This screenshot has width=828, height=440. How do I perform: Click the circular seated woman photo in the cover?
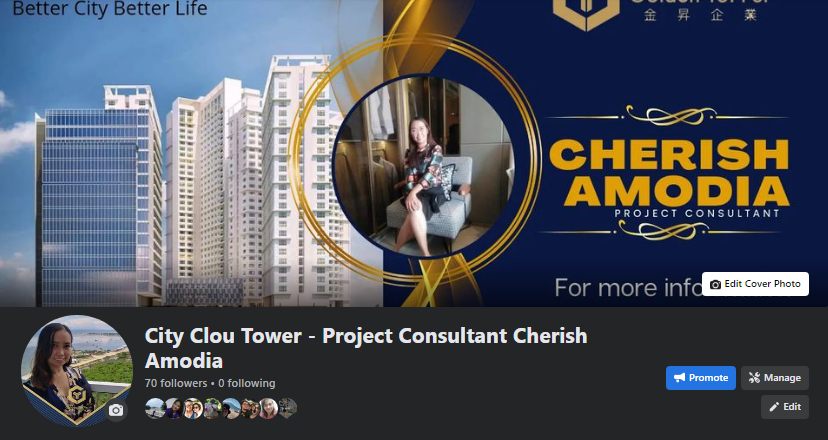tap(424, 166)
